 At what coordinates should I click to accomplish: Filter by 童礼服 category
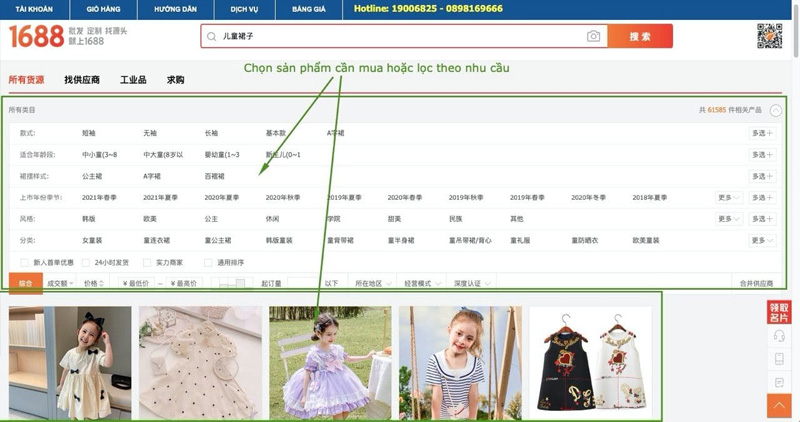(520, 240)
